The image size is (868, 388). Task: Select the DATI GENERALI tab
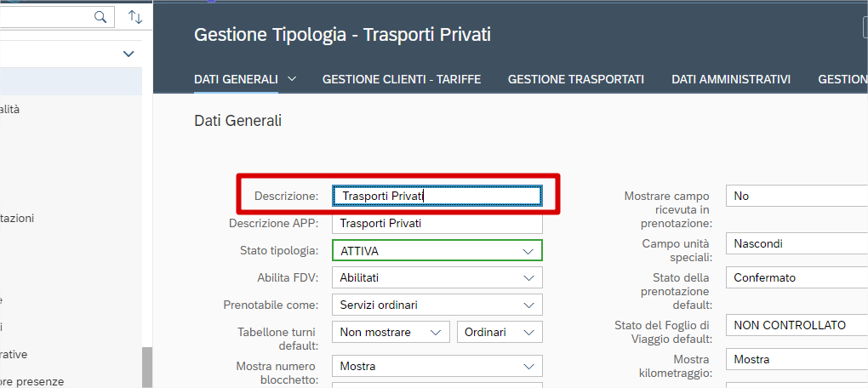pyautogui.click(x=236, y=79)
